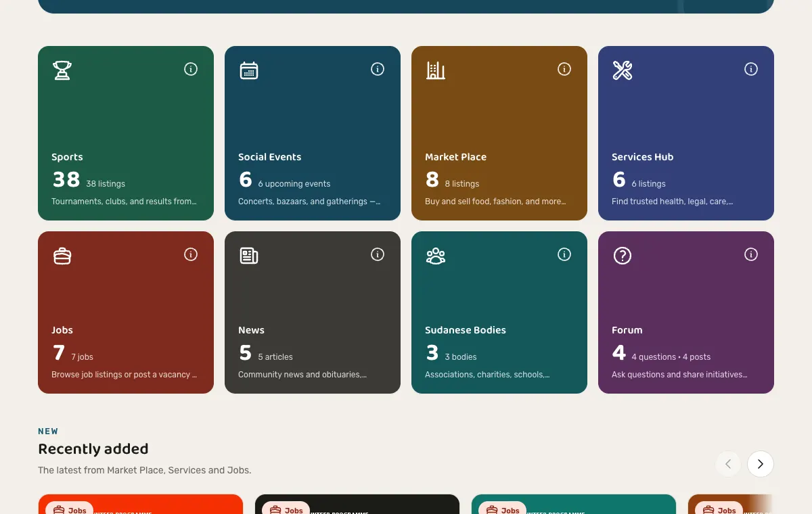Click the building icon on Market Place
Image resolution: width=812 pixels, height=514 pixels.
coord(436,70)
